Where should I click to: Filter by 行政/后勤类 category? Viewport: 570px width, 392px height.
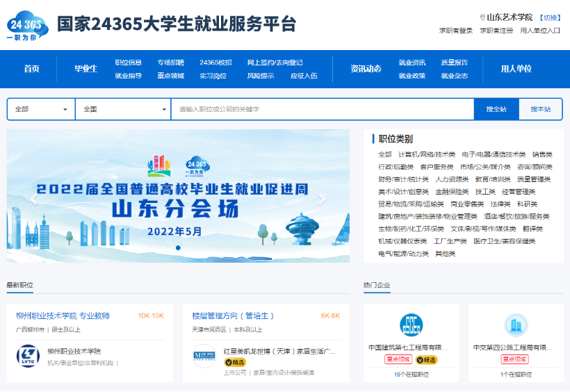[x=396, y=167]
